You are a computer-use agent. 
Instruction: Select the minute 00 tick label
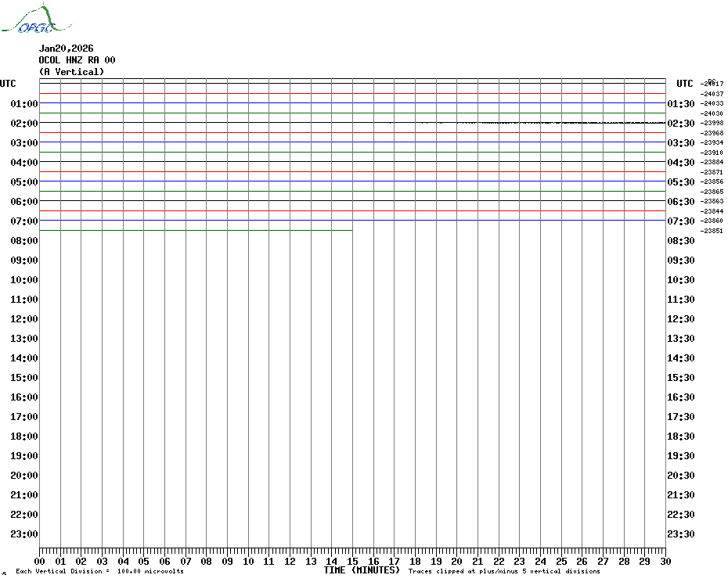click(40, 561)
